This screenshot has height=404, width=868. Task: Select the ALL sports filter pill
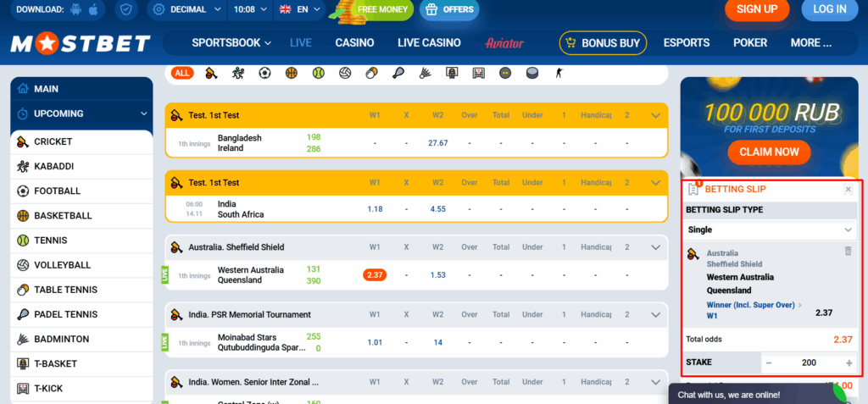tap(182, 73)
